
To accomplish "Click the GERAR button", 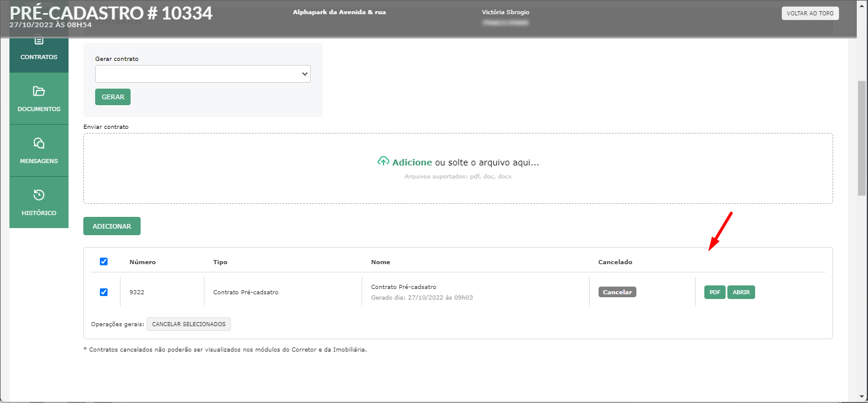I will 113,97.
